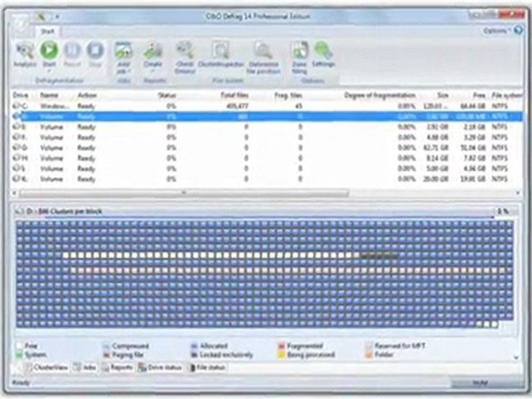Screen dimensions: 532x399
Task: Sort by the Name column header
Action: coord(49,95)
